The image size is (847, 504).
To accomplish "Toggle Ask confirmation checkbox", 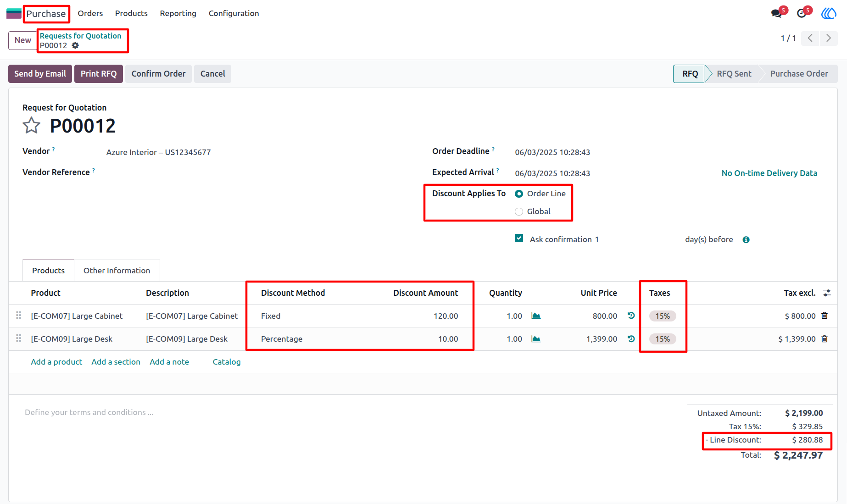I will [519, 238].
